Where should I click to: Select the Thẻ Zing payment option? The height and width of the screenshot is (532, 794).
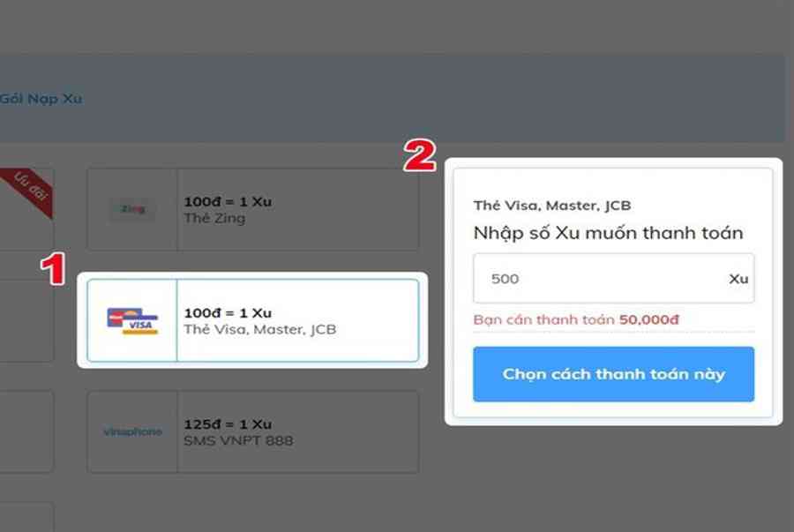click(252, 209)
